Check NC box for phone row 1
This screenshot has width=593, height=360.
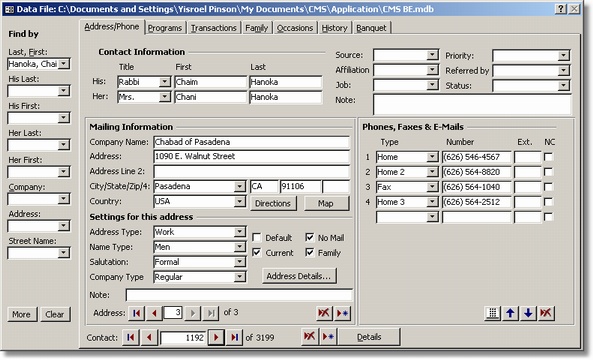[548, 157]
